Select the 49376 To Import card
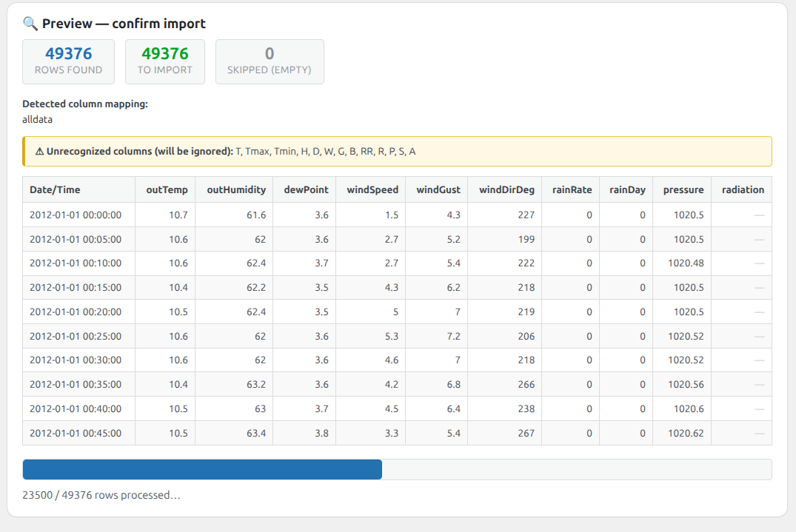 tap(165, 62)
